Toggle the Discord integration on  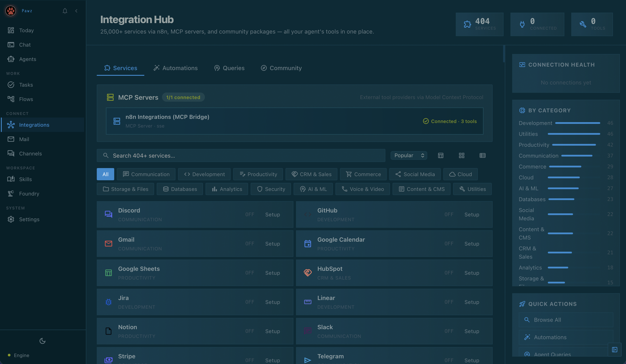[250, 214]
